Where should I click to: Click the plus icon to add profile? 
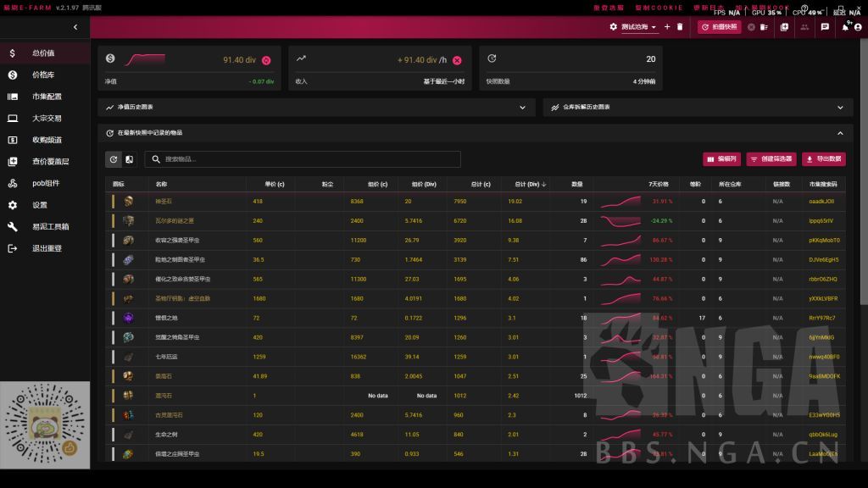pos(667,27)
